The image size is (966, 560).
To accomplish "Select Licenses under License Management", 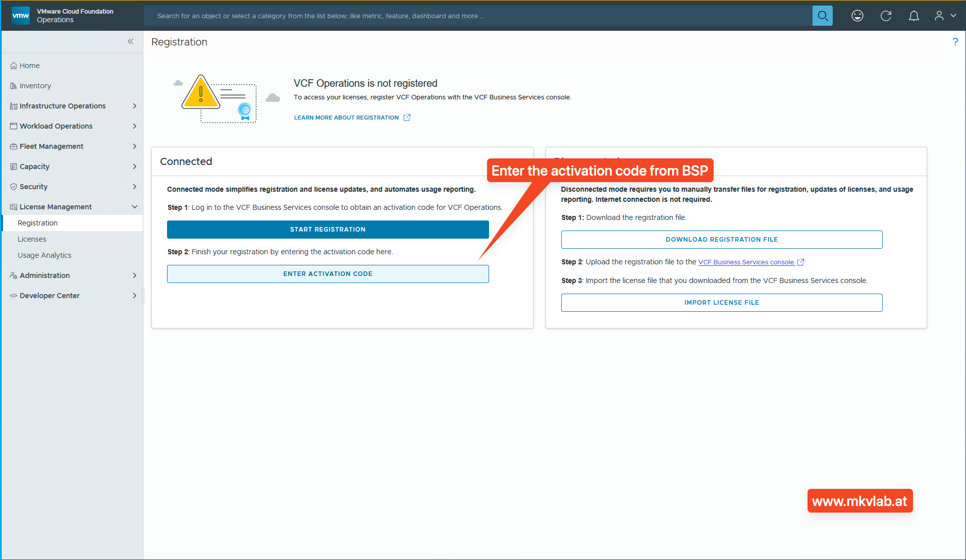I will point(32,239).
